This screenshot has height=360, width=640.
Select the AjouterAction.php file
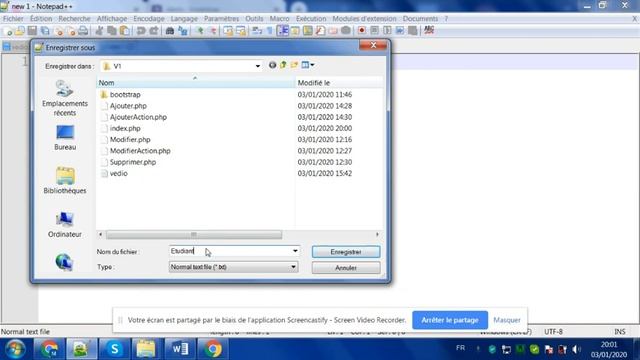pyautogui.click(x=138, y=117)
